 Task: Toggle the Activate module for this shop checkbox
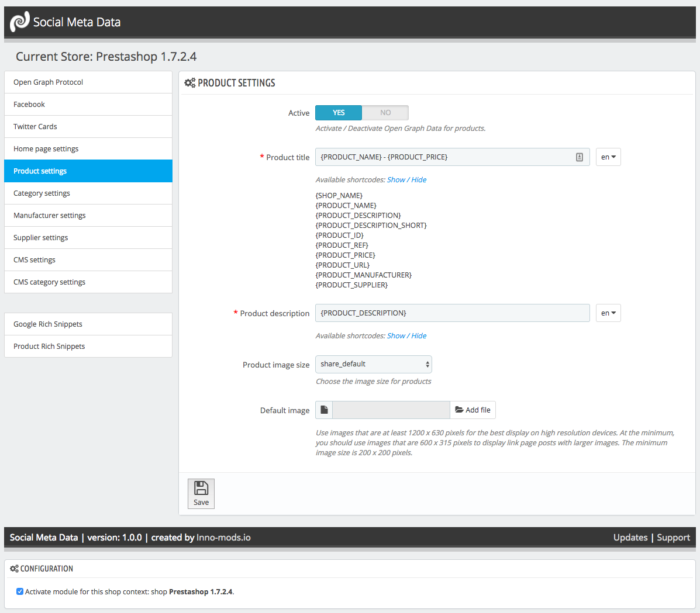click(x=20, y=591)
